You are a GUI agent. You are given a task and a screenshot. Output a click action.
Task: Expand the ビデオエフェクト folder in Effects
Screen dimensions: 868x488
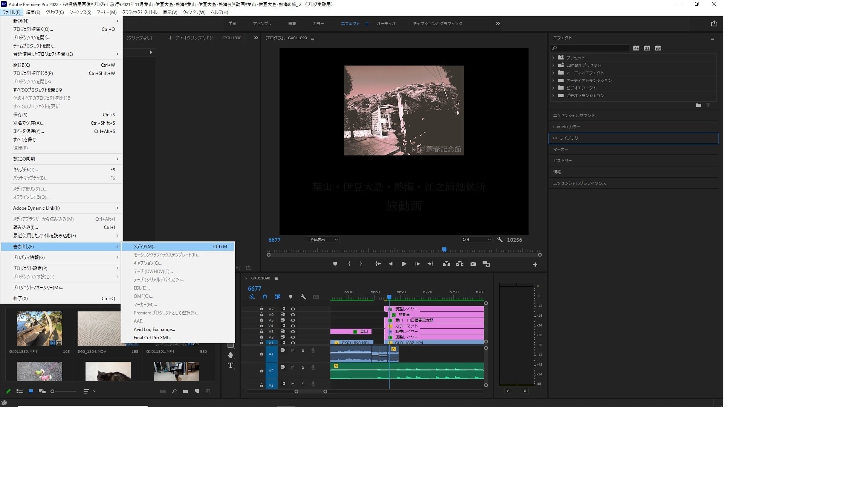pos(553,88)
